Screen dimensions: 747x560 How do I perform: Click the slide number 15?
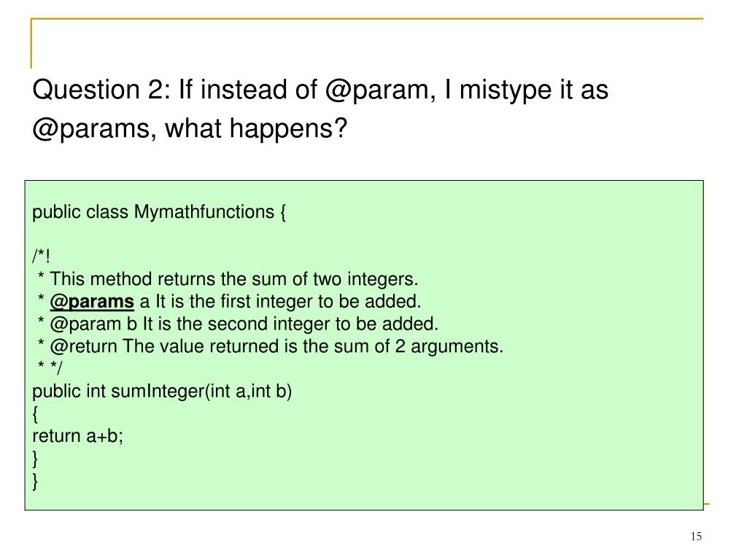point(696,537)
